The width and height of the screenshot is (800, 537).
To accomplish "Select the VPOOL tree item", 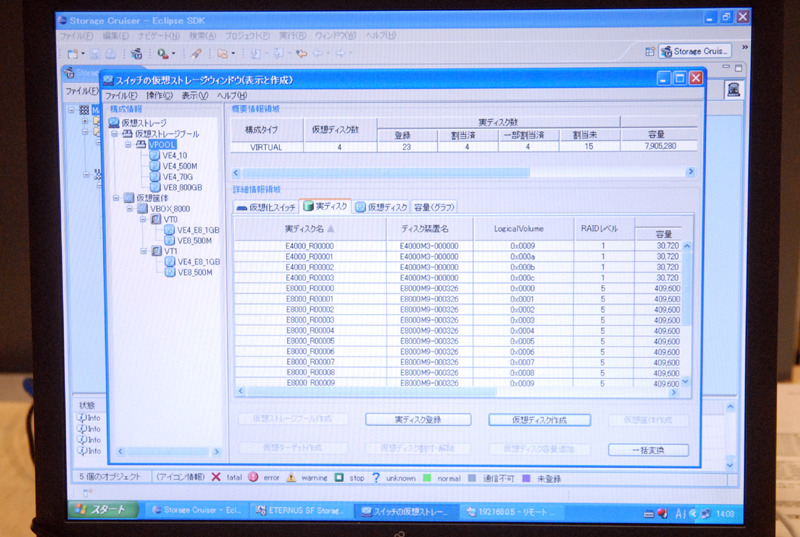I will (x=162, y=144).
